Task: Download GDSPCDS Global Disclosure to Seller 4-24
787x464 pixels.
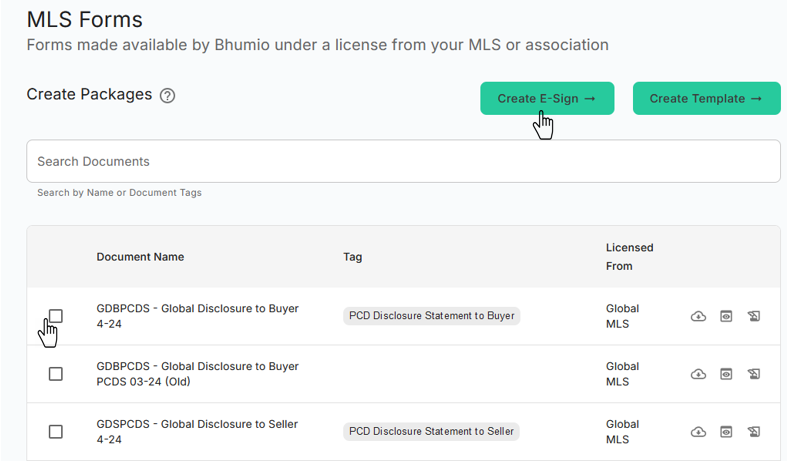Action: point(698,432)
